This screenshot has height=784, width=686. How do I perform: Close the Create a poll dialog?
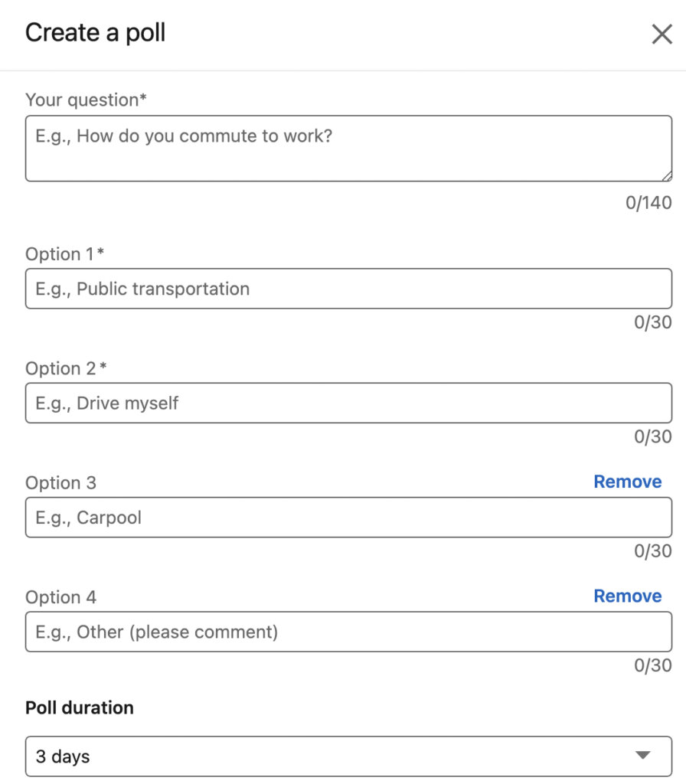pyautogui.click(x=661, y=34)
